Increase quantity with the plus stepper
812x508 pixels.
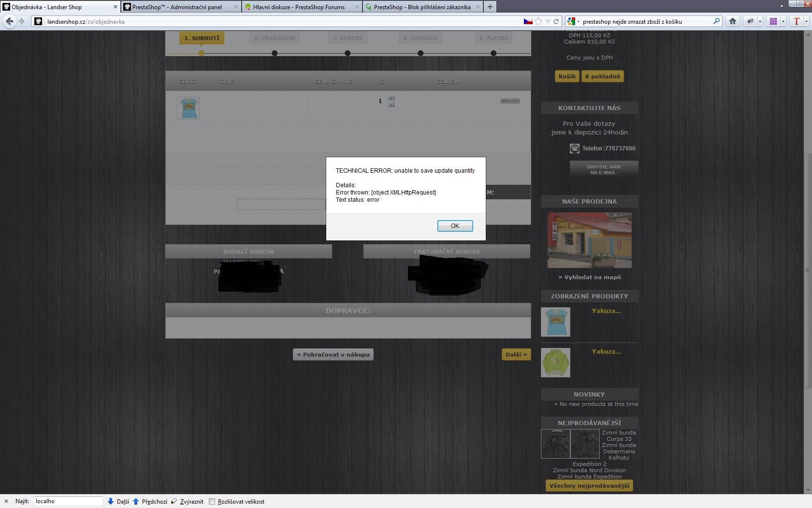[391, 98]
